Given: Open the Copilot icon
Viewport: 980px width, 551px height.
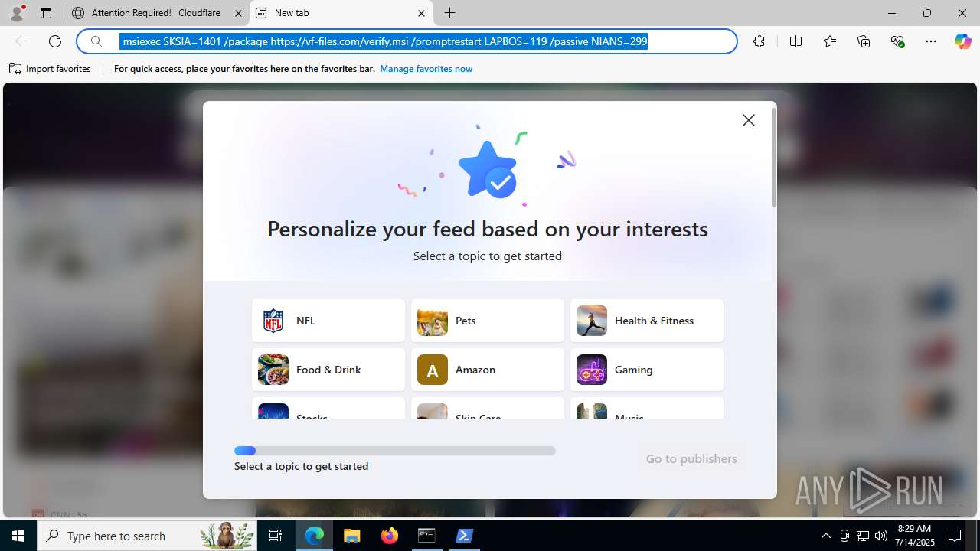Looking at the screenshot, I should 962,41.
